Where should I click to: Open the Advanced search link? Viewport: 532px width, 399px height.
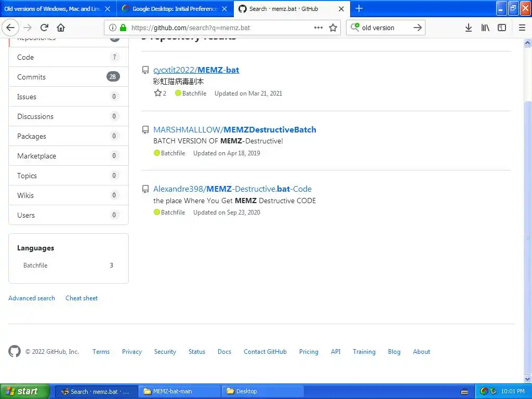(32, 298)
